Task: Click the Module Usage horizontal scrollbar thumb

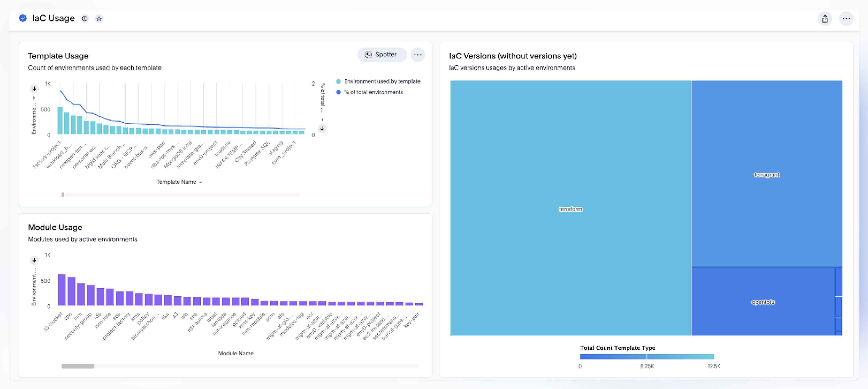Action: (78, 366)
